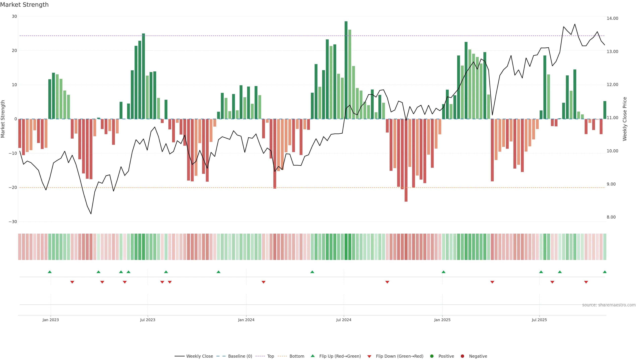Click the tallest green bar after Jul 2024
This screenshot has width=644, height=362.
[x=346, y=70]
